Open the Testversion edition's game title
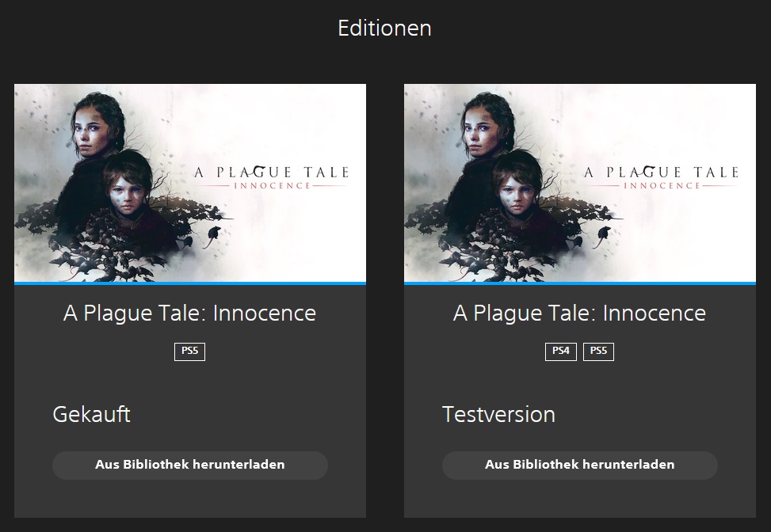Viewport: 771px width, 532px height. [579, 313]
